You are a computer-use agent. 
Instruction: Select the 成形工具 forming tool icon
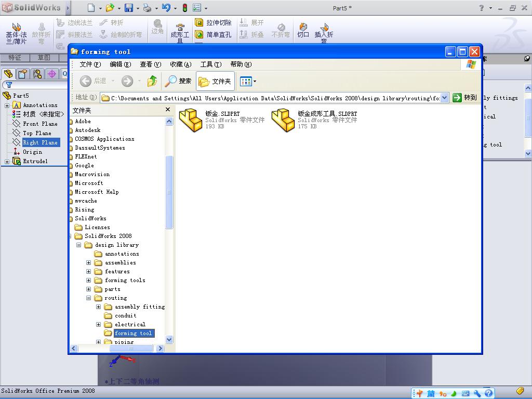point(180,33)
